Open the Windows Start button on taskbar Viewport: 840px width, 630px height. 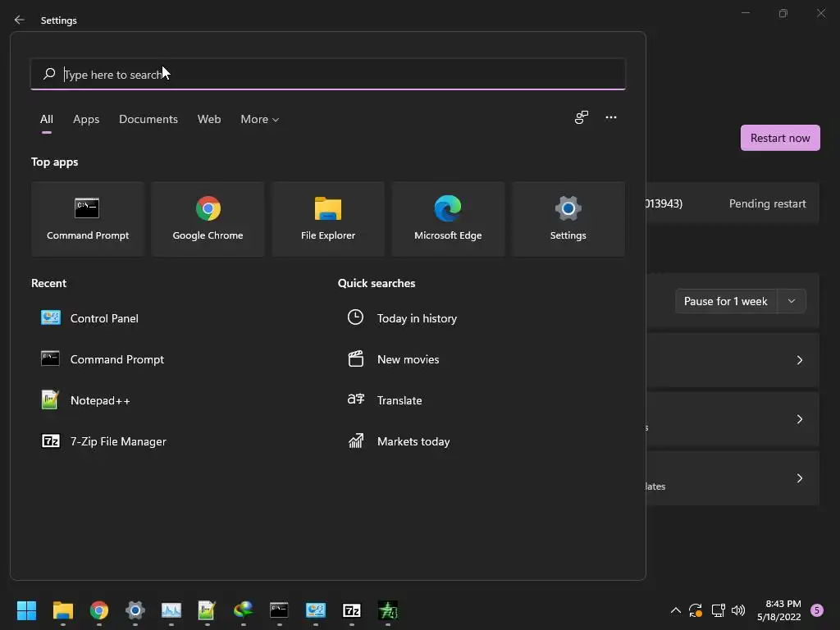(26, 610)
